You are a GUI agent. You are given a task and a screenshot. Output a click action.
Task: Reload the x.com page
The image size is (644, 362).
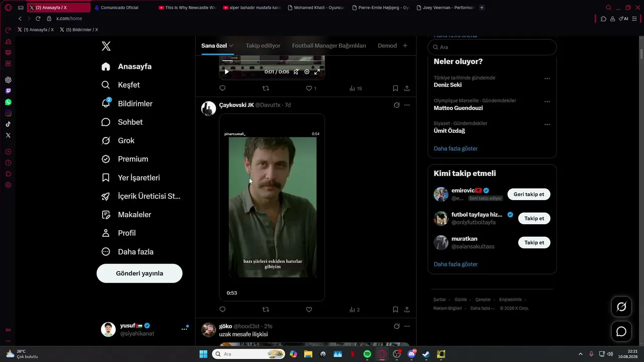pyautogui.click(x=38, y=19)
